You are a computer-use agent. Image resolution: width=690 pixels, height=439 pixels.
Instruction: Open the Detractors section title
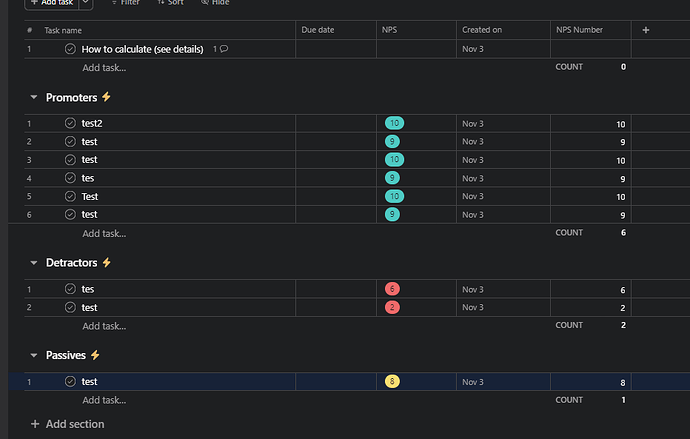(71, 263)
